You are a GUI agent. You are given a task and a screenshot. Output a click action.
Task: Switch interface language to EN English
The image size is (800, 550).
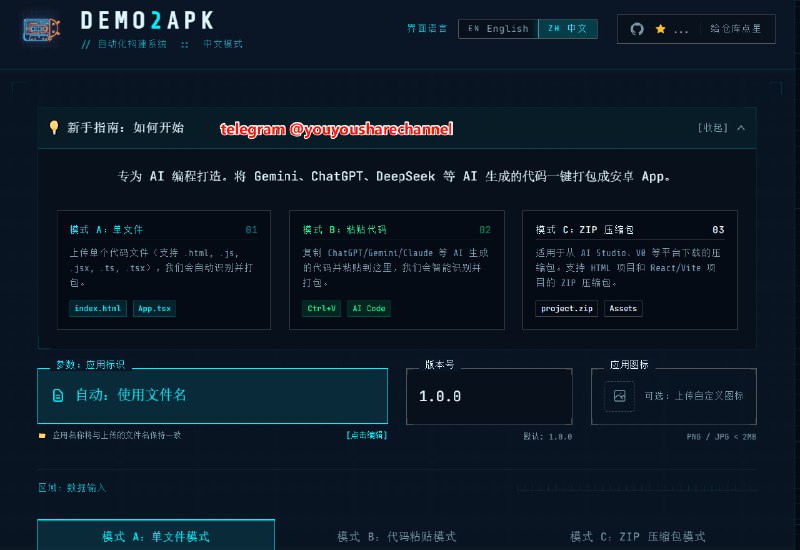(498, 29)
